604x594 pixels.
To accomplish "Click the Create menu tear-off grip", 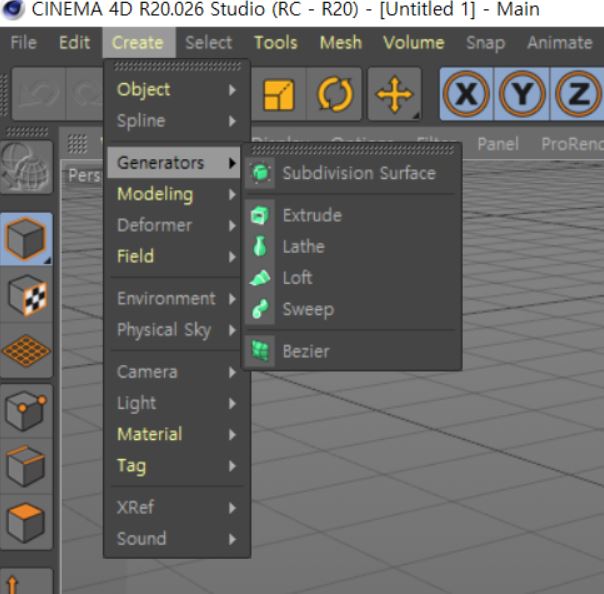I will [x=177, y=67].
